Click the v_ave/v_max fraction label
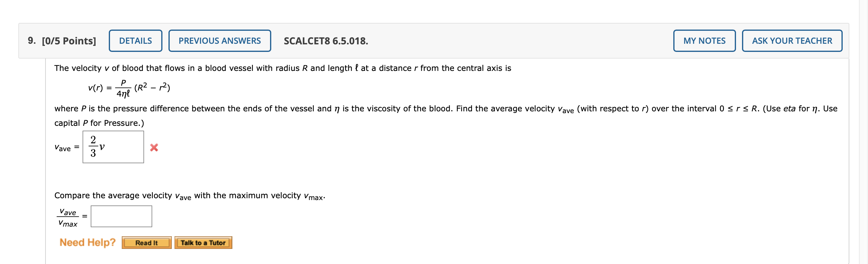The width and height of the screenshot is (868, 264). point(68,216)
